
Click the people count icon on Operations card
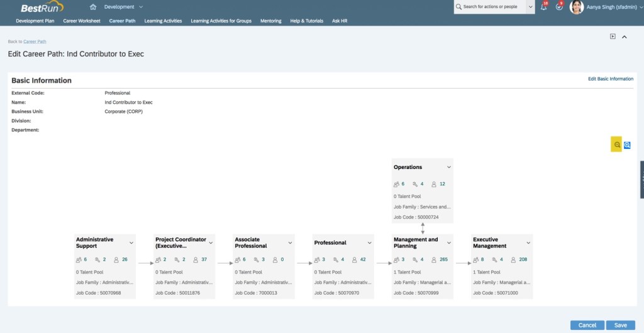click(x=396, y=184)
